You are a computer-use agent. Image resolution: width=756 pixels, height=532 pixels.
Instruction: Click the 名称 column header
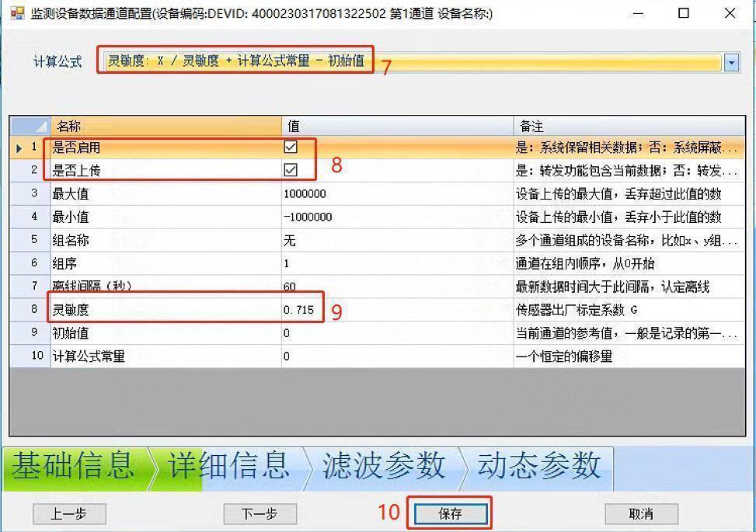165,126
